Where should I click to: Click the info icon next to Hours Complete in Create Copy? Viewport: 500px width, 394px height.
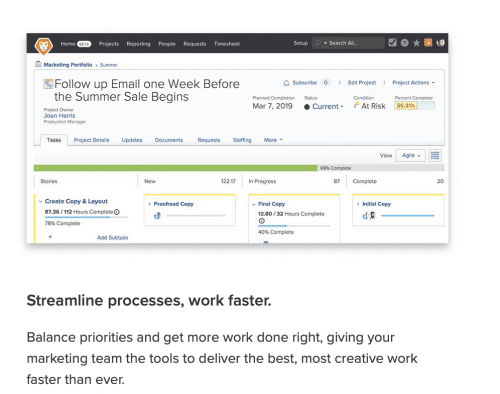click(117, 212)
